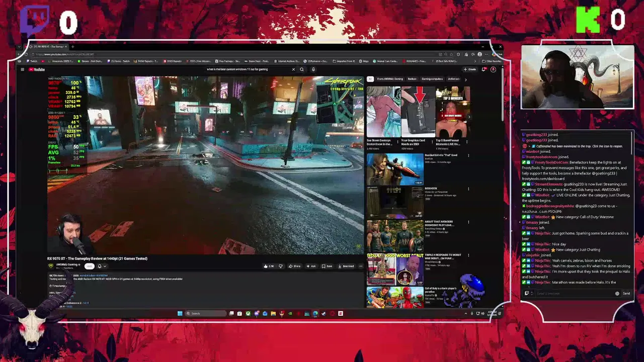Open File Explorer from the taskbar
Image resolution: width=644 pixels, height=362 pixels.
tap(273, 313)
